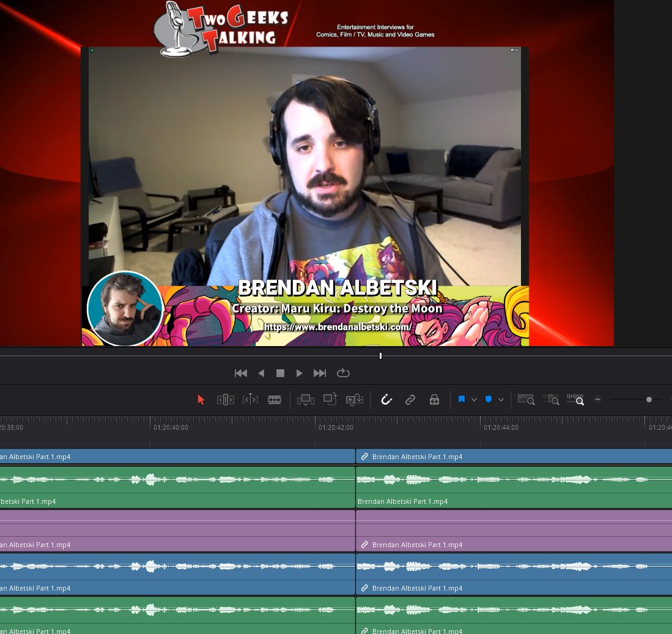
Task: Click the 01:20:42:00 mark on timeline ruler
Action: [336, 427]
